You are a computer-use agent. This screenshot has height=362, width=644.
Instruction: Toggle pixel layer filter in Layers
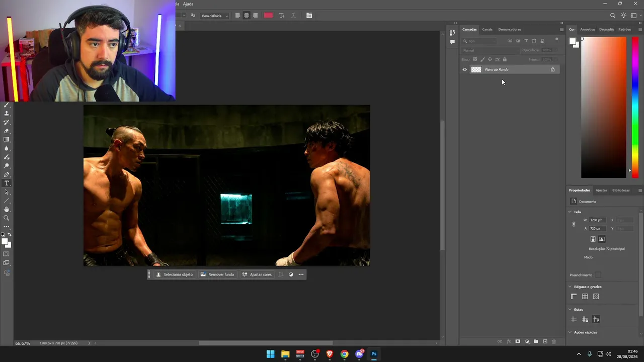(510, 41)
